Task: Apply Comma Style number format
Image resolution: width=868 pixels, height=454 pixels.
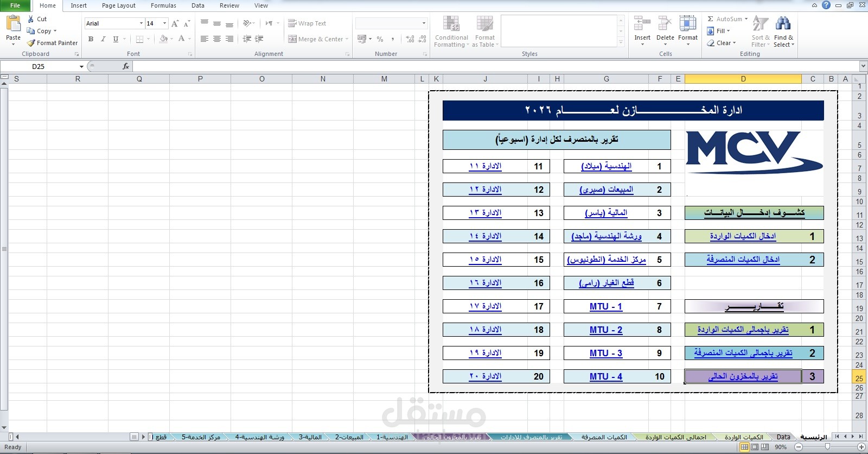Action: [393, 39]
